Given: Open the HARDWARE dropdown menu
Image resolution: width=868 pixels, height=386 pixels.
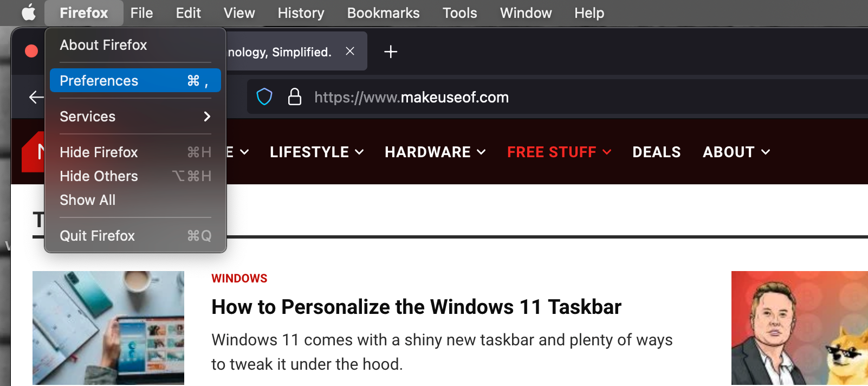Looking at the screenshot, I should click(x=435, y=152).
